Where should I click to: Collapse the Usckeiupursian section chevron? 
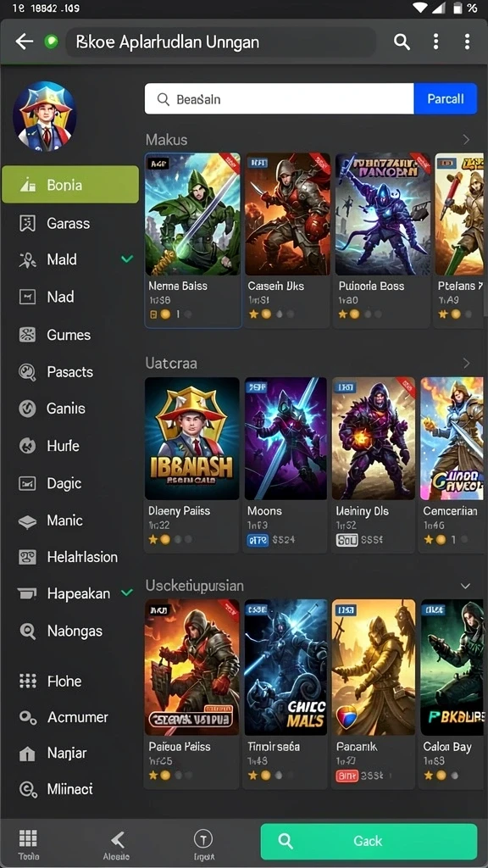pos(466,586)
